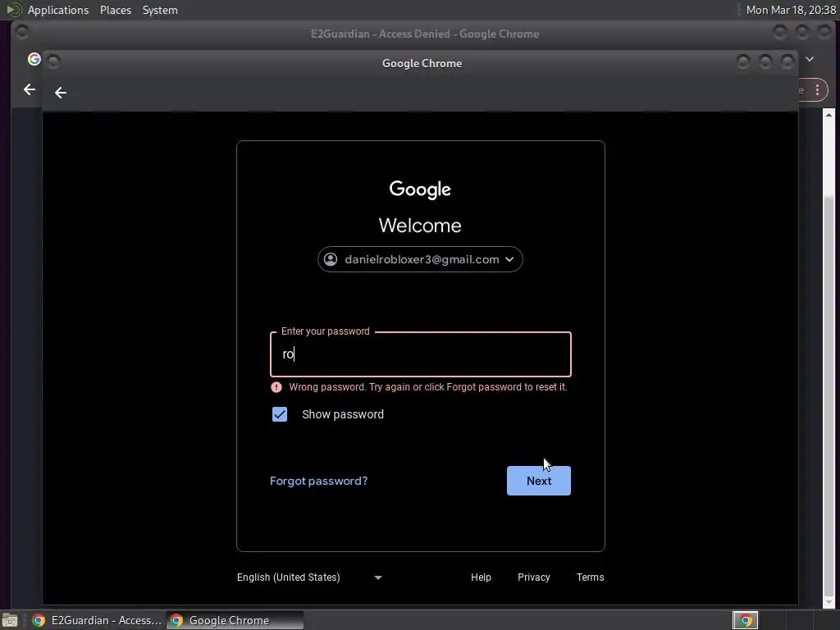Click the Enter your password input field
This screenshot has height=630, width=840.
[x=421, y=354]
